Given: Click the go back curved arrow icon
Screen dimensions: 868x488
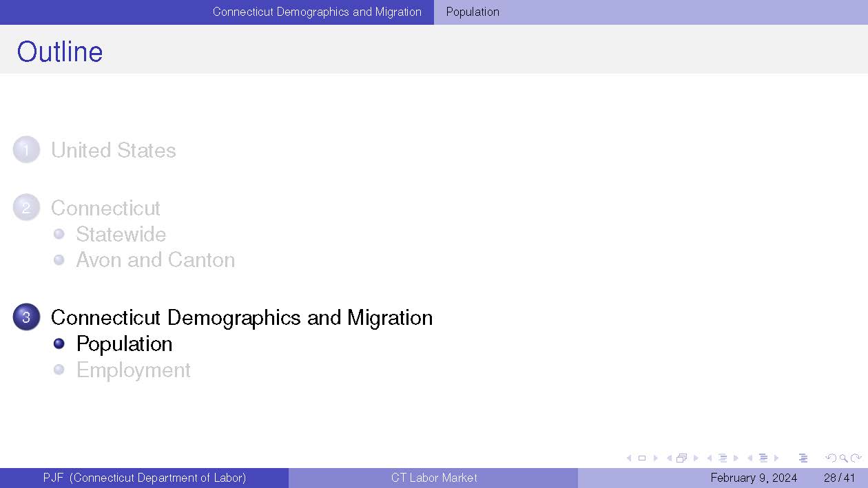Looking at the screenshot, I should pyautogui.click(x=831, y=458).
